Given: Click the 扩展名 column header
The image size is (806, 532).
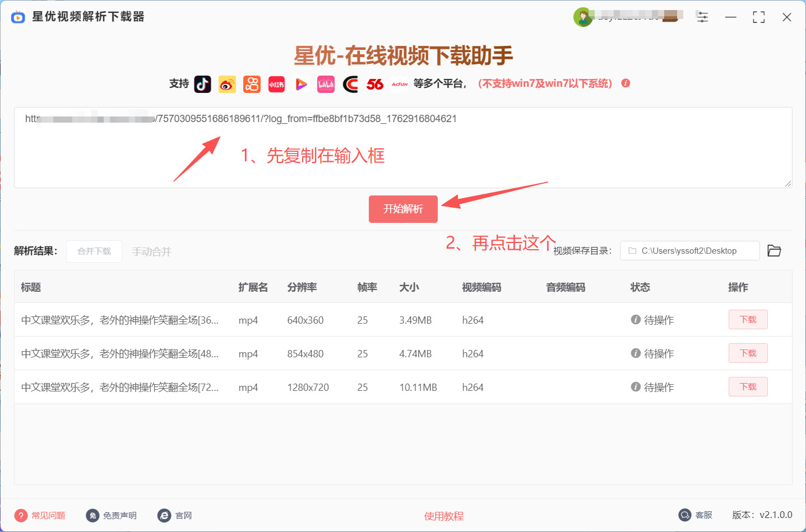Looking at the screenshot, I should (x=253, y=287).
